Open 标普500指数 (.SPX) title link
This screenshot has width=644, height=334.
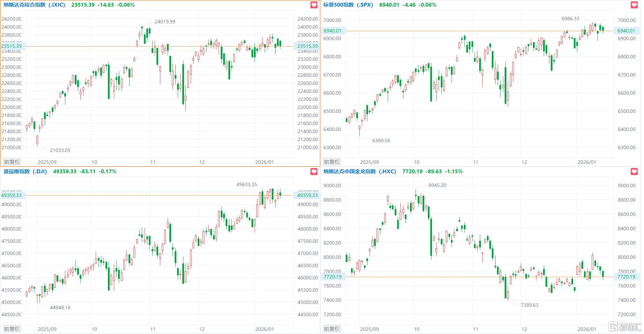(348, 5)
